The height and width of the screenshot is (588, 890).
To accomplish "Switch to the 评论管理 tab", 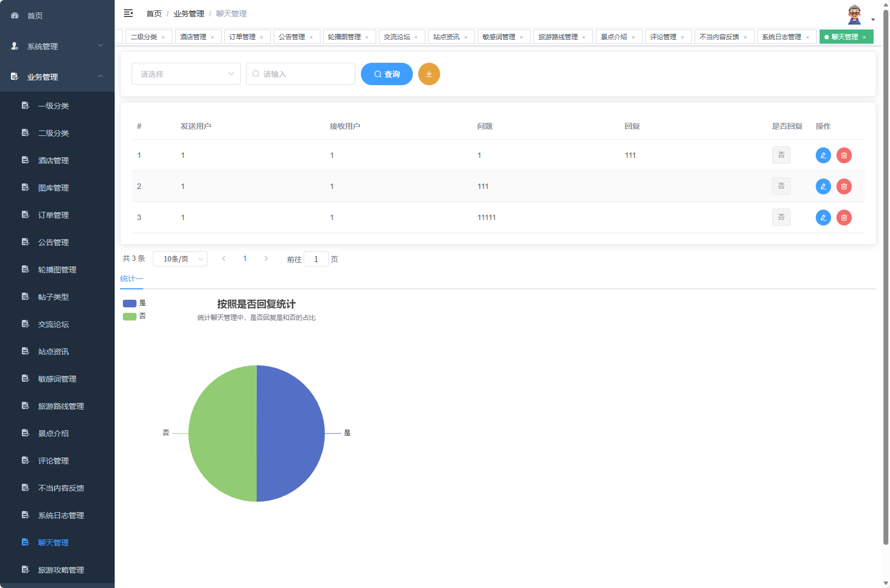I will [x=664, y=37].
